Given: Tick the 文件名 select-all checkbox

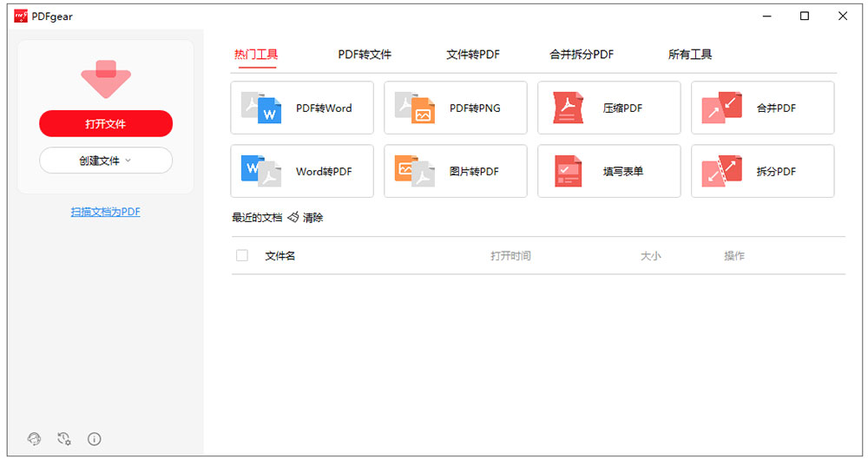Looking at the screenshot, I should 242,255.
